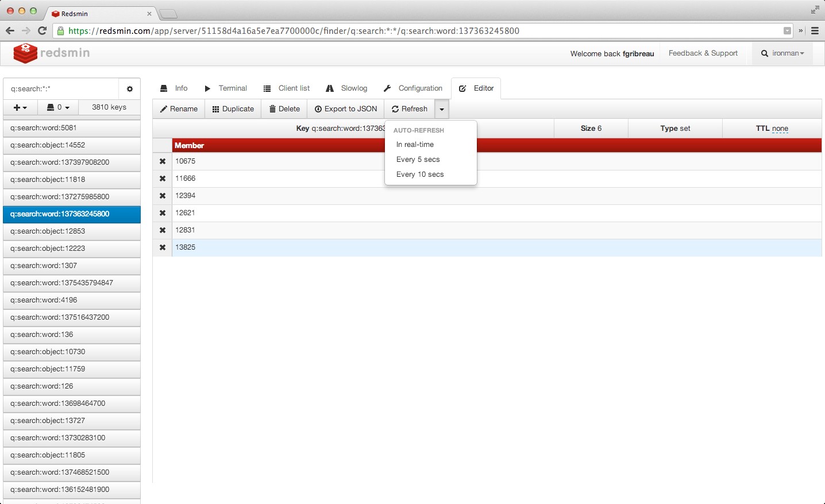The height and width of the screenshot is (504, 825).
Task: Remove member 10675 with its X icon
Action: click(163, 161)
